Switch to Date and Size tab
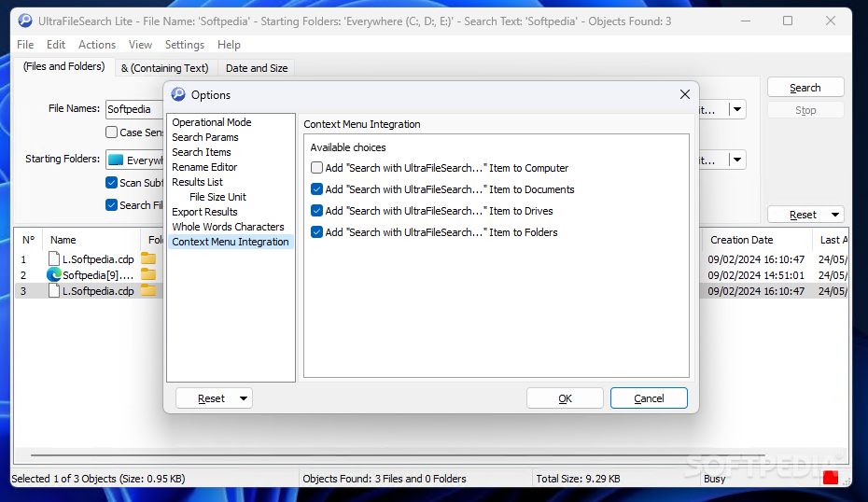Screen dimensions: 868x502 [x=257, y=68]
